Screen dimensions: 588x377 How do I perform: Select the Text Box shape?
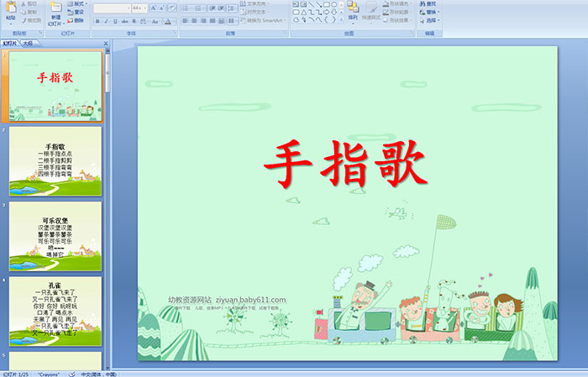click(296, 4)
